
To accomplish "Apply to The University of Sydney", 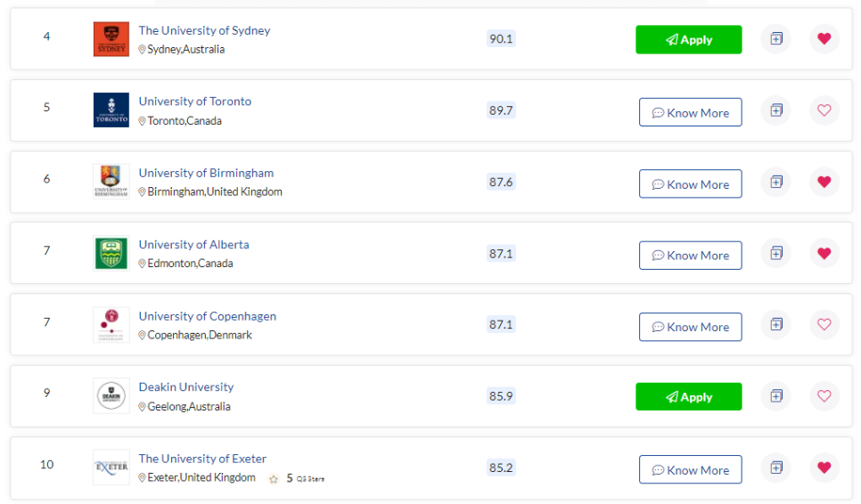I will (689, 39).
